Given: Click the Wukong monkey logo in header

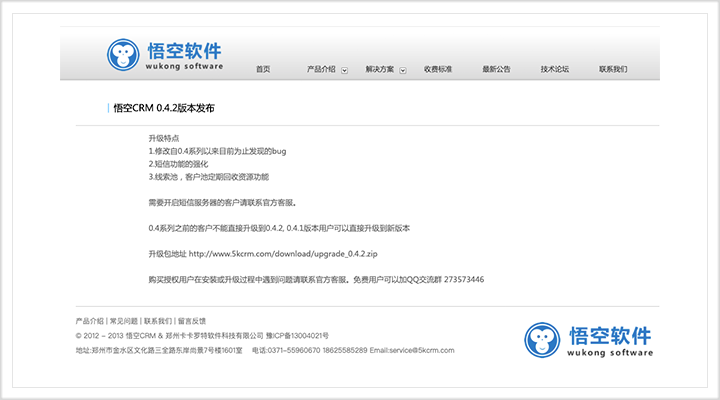Looking at the screenshot, I should point(123,56).
